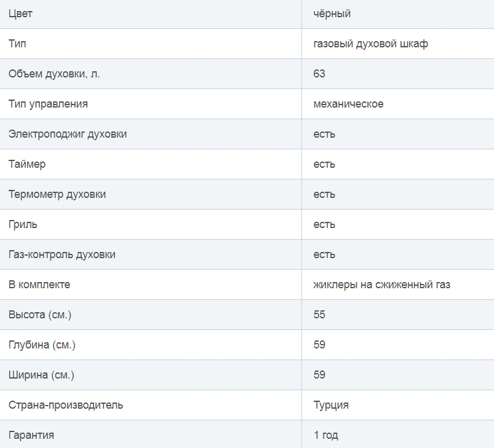Viewport: 494px width, 448px height.
Task: Click the "газовый духовой шкаф" value
Action: [370, 44]
